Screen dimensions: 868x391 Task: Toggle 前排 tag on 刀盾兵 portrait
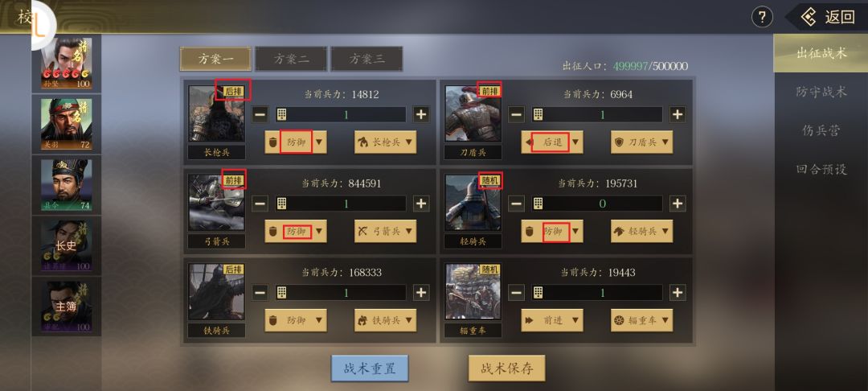coord(489,91)
